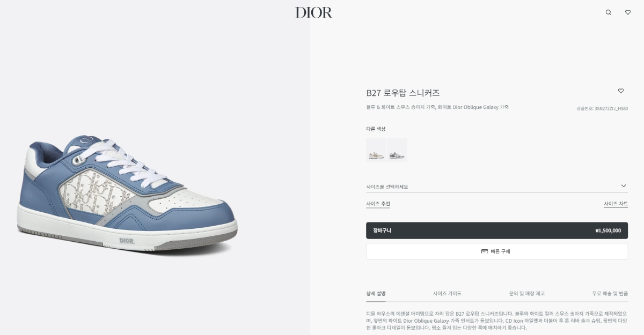Click the 빠른 구매 button
The image size is (644, 335).
(x=497, y=251)
